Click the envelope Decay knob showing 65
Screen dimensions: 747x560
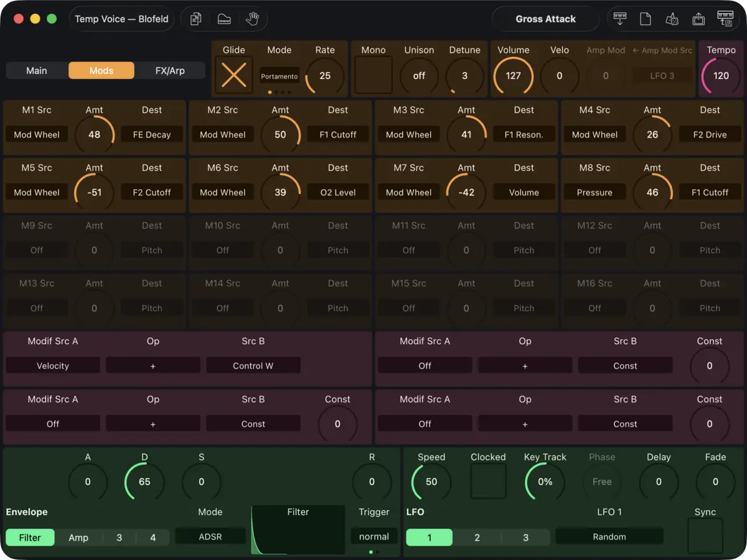point(144,482)
